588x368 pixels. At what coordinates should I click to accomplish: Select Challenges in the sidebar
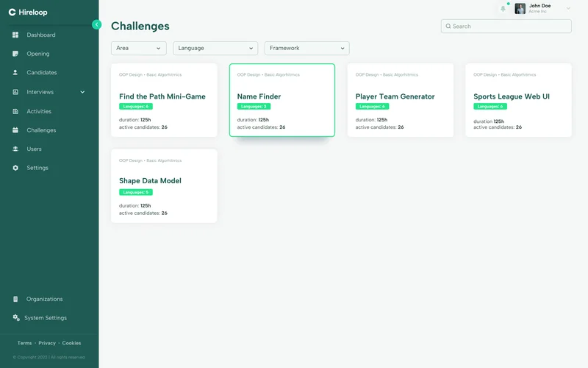coord(41,130)
